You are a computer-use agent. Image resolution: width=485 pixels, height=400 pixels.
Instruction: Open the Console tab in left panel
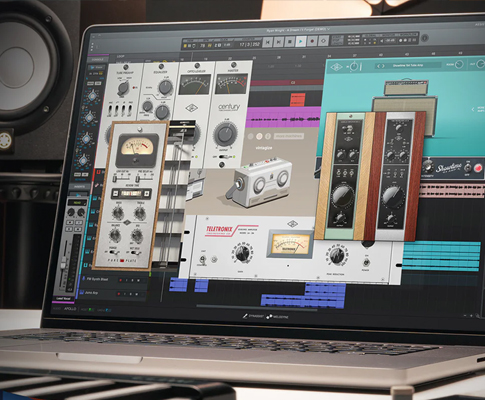pyautogui.click(x=98, y=59)
